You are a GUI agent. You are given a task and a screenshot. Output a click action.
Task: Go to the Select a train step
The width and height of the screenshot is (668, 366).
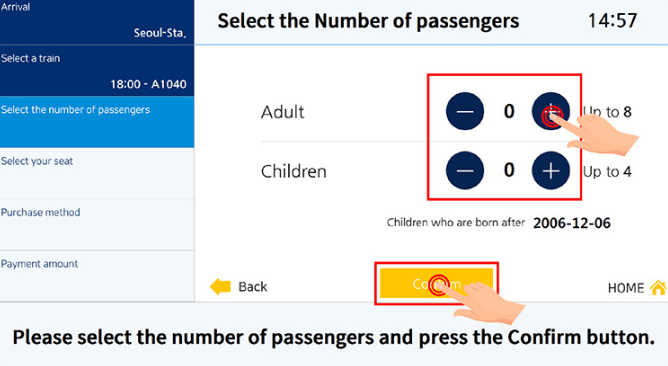[97, 71]
